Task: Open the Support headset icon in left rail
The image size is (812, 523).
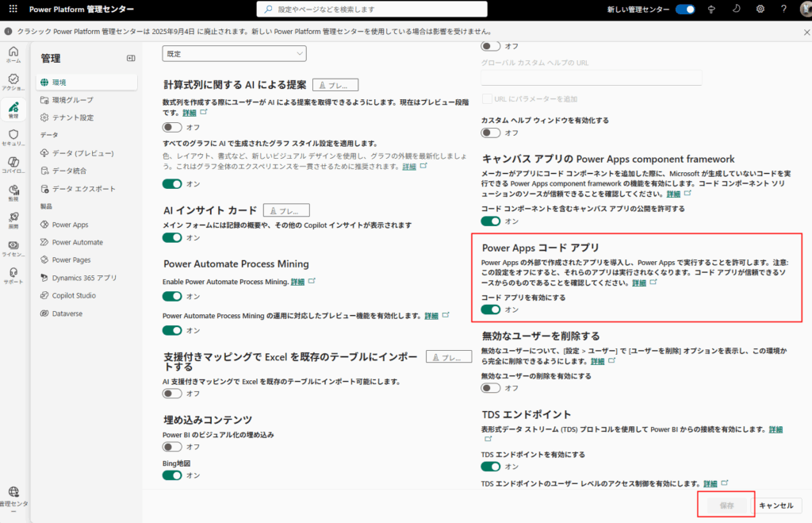Action: pos(13,275)
